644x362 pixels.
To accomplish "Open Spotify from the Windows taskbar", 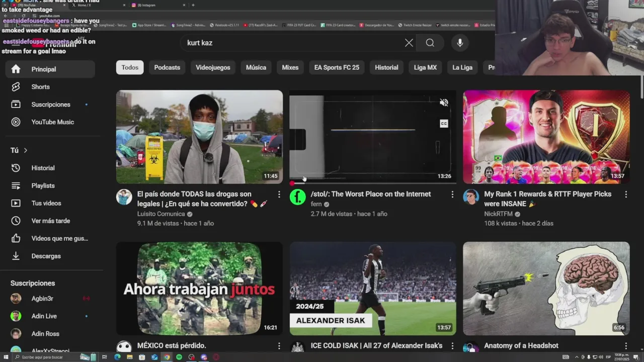I will pos(179,357).
